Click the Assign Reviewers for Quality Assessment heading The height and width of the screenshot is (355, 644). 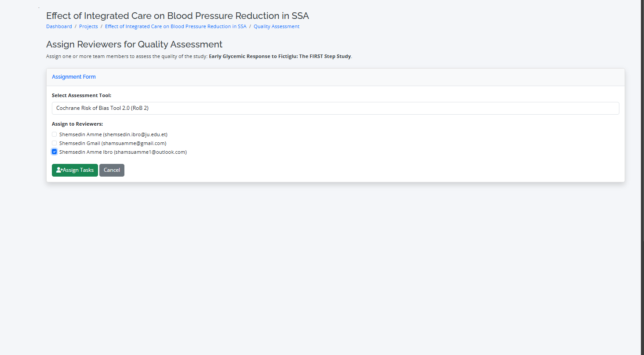click(x=134, y=44)
